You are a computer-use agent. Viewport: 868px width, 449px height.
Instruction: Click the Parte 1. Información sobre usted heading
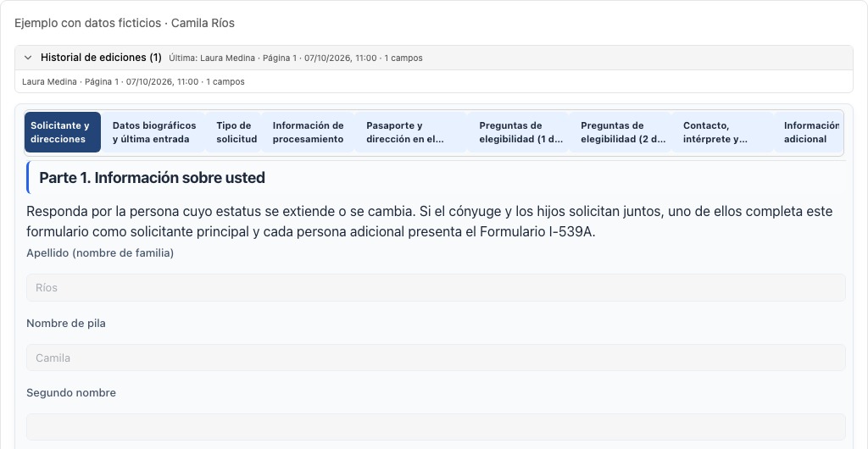(153, 178)
